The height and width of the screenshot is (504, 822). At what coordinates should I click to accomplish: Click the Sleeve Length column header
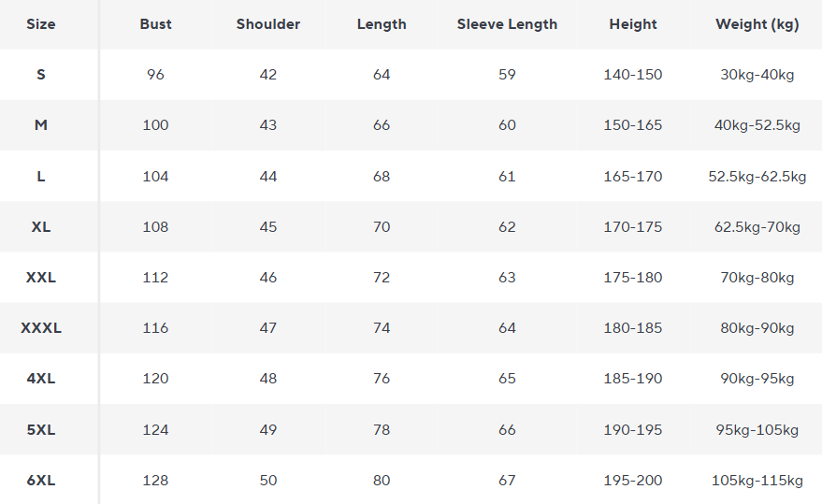pyautogui.click(x=507, y=24)
